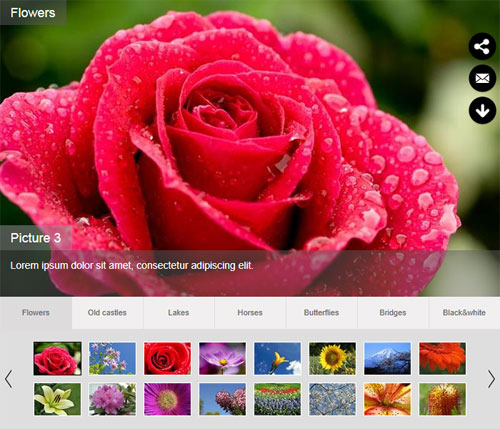The image size is (500, 429).
Task: Open the snowy mountain thumbnail
Action: coord(387,358)
